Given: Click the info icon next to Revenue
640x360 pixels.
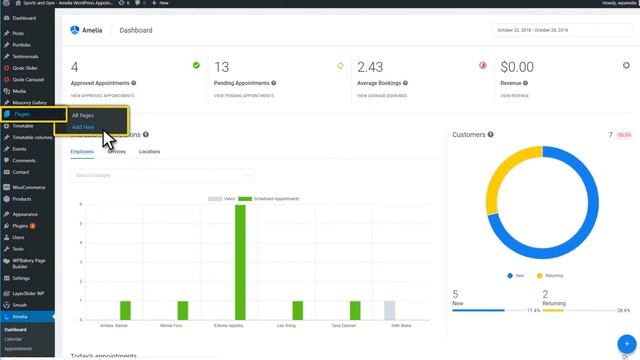Looking at the screenshot, I should (x=525, y=83).
